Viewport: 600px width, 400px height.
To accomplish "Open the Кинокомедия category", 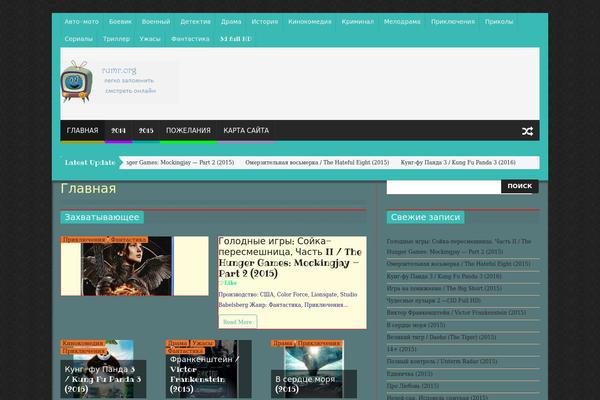I will pyautogui.click(x=310, y=22).
